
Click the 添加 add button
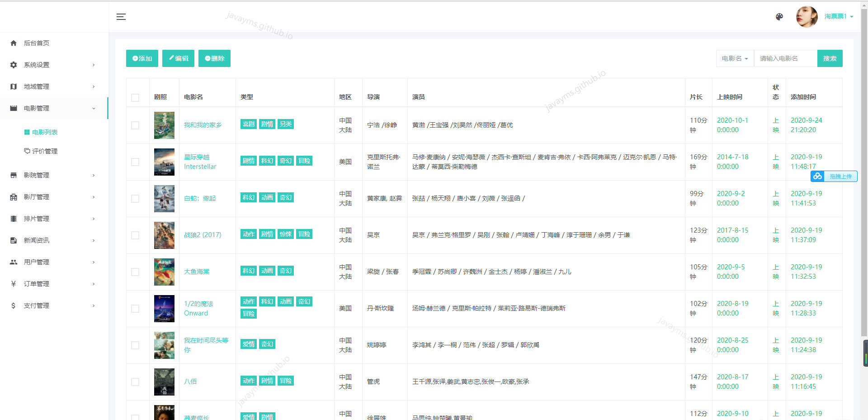142,58
